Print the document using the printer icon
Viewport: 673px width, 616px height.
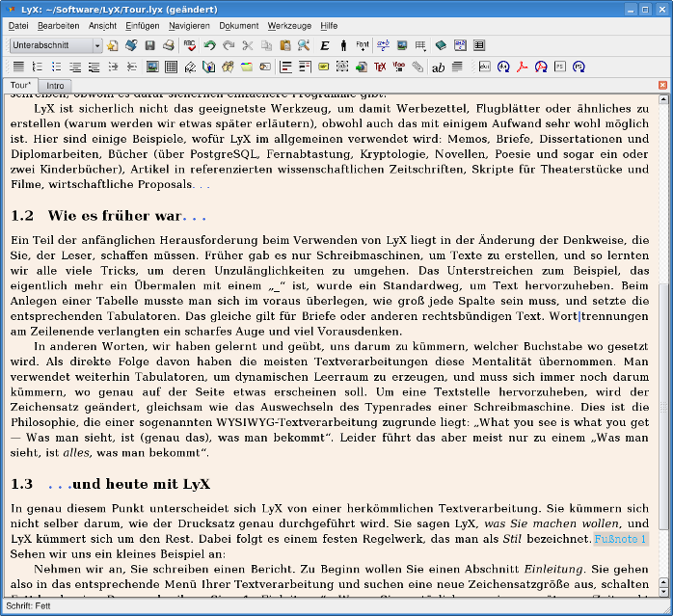[x=168, y=45]
